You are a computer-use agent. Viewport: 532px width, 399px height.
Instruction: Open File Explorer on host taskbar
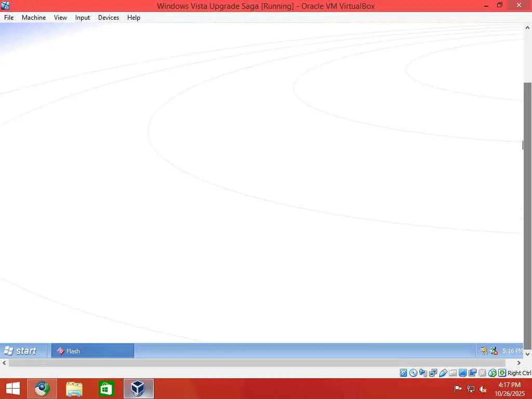tap(74, 389)
